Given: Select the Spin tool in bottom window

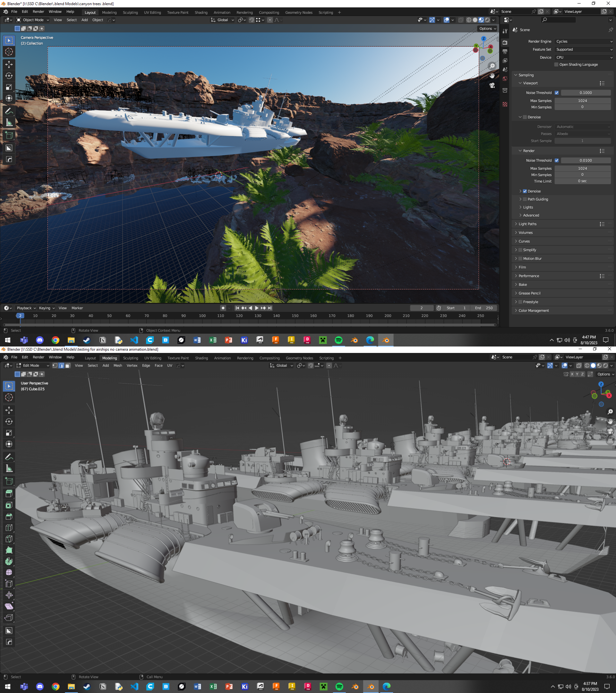Looking at the screenshot, I should (x=9, y=561).
